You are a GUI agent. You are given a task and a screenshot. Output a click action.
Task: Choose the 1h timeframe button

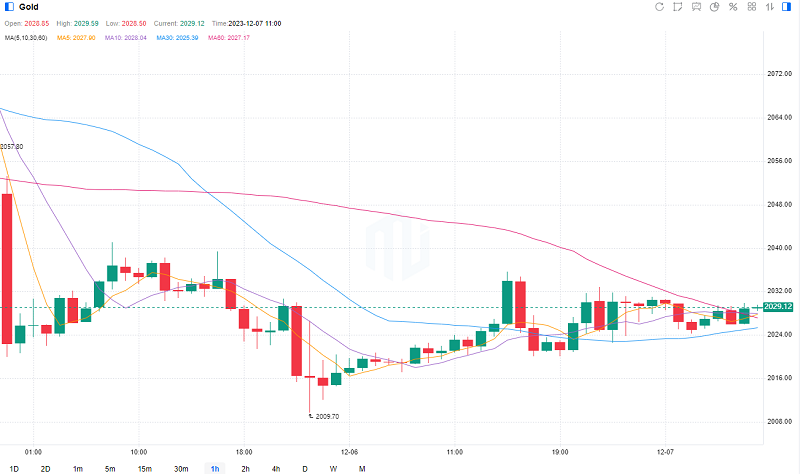tap(214, 468)
